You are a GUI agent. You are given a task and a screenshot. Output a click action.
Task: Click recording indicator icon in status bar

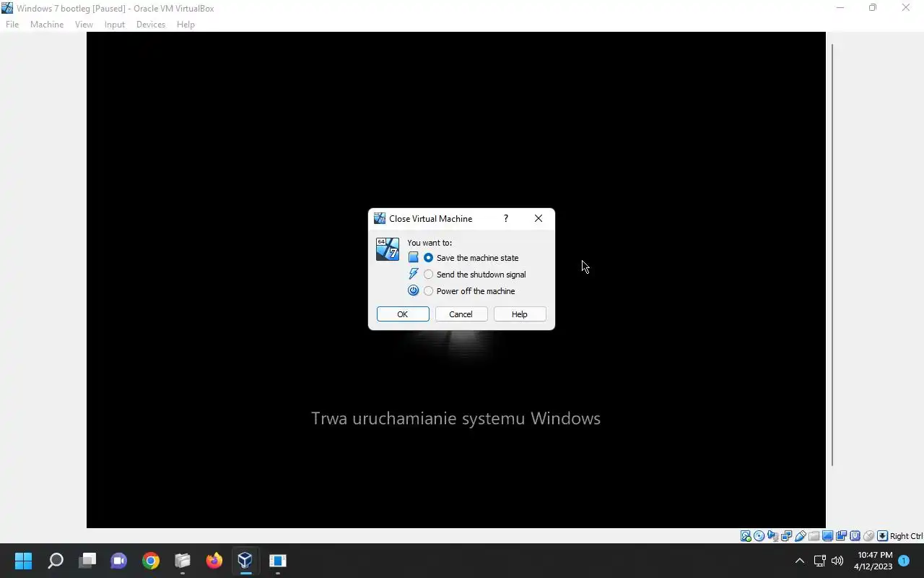point(841,536)
